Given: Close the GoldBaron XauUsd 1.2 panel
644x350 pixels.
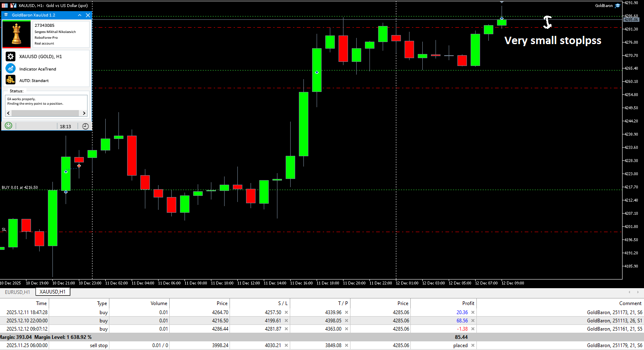Looking at the screenshot, I should (88, 15).
